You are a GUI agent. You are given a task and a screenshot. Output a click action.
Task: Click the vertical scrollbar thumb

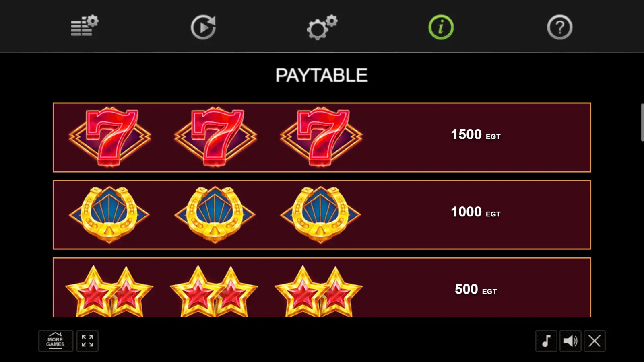(642, 122)
